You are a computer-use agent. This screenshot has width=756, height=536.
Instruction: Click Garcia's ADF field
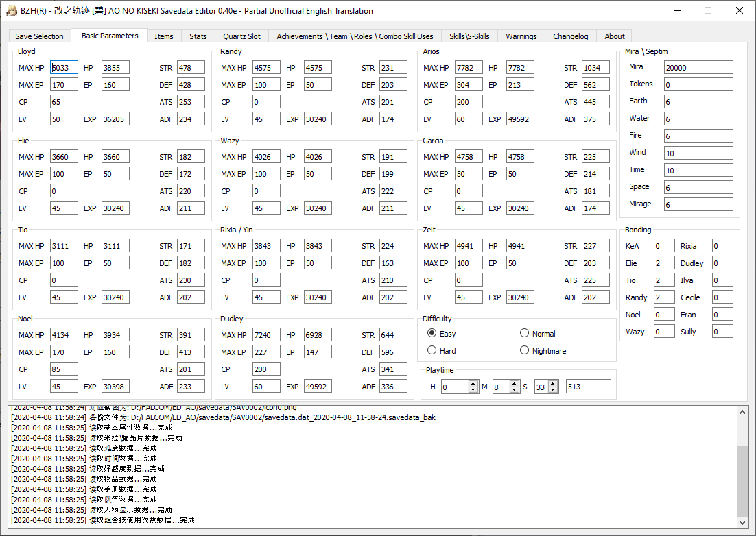click(595, 208)
